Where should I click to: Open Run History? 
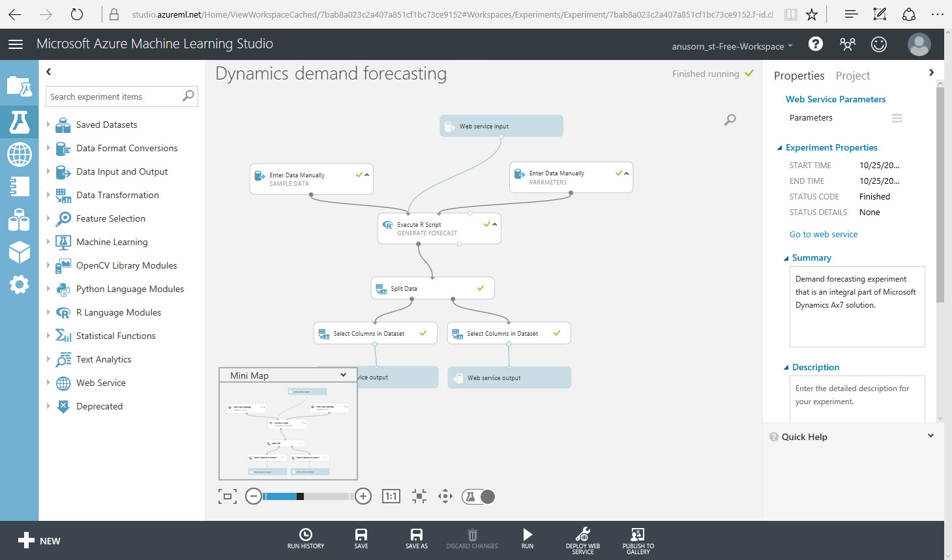point(306,538)
